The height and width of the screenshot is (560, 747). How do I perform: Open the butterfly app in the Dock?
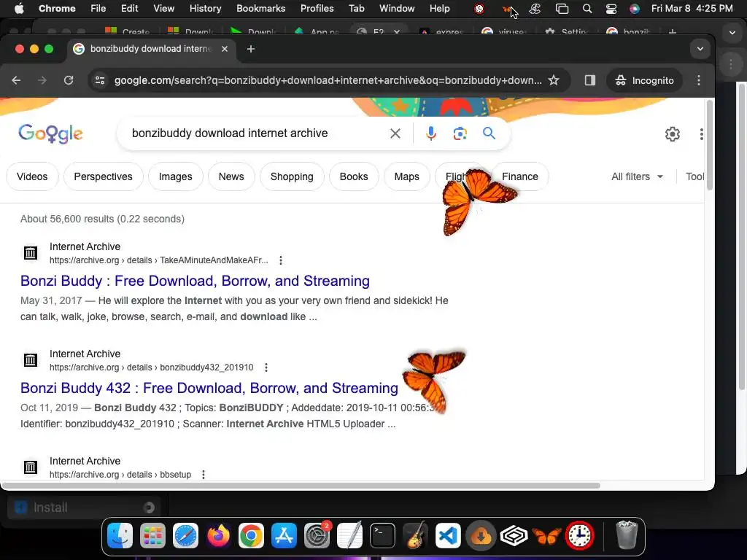click(547, 536)
